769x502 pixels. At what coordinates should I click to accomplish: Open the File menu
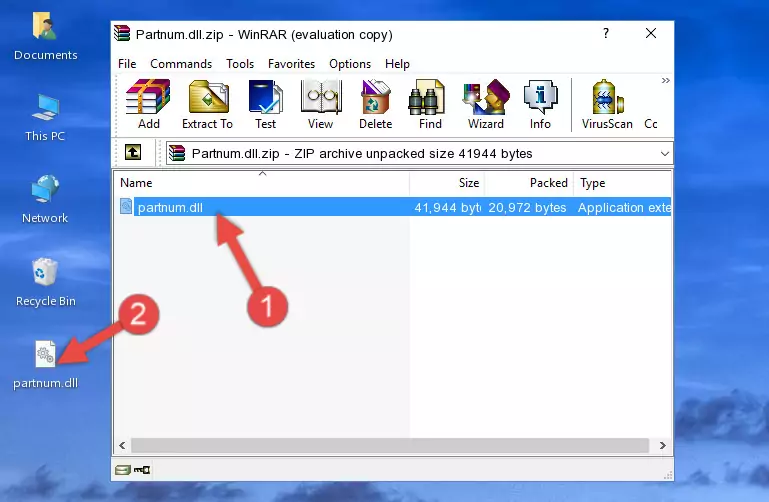(x=127, y=64)
